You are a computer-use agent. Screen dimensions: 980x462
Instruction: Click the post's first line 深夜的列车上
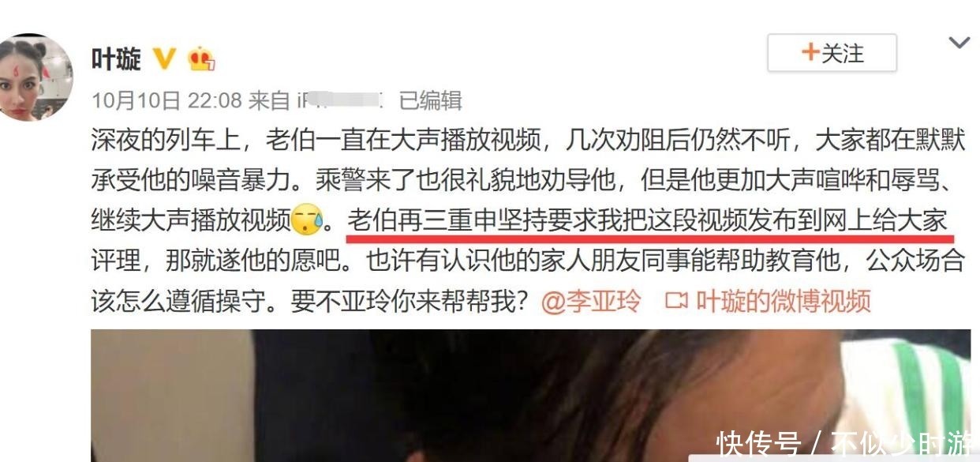pos(528,141)
